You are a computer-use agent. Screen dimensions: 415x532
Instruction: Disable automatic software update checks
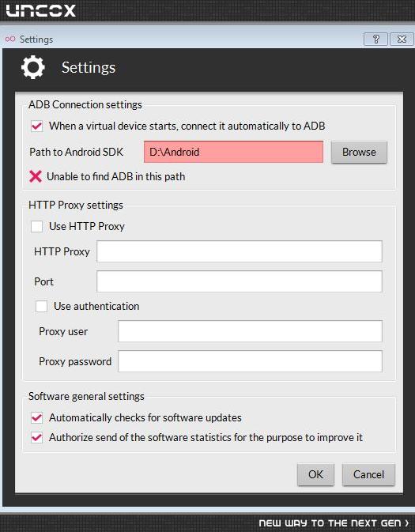tap(36, 417)
